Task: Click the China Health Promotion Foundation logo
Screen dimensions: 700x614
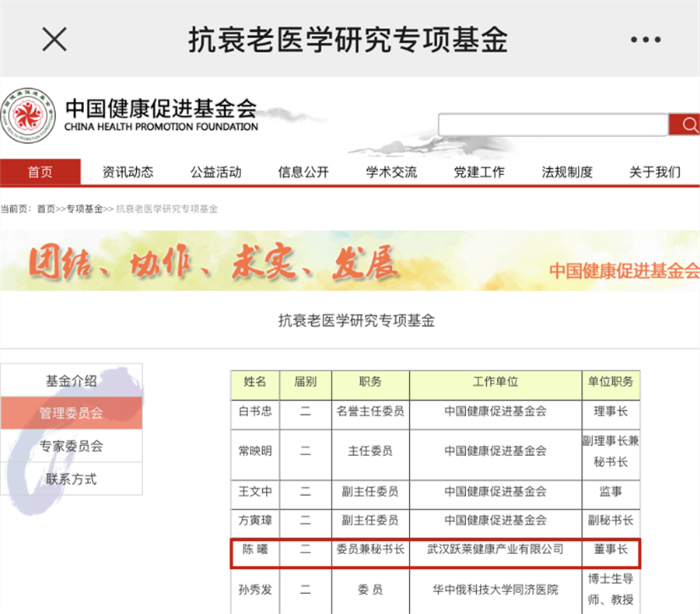Action: click(x=29, y=117)
